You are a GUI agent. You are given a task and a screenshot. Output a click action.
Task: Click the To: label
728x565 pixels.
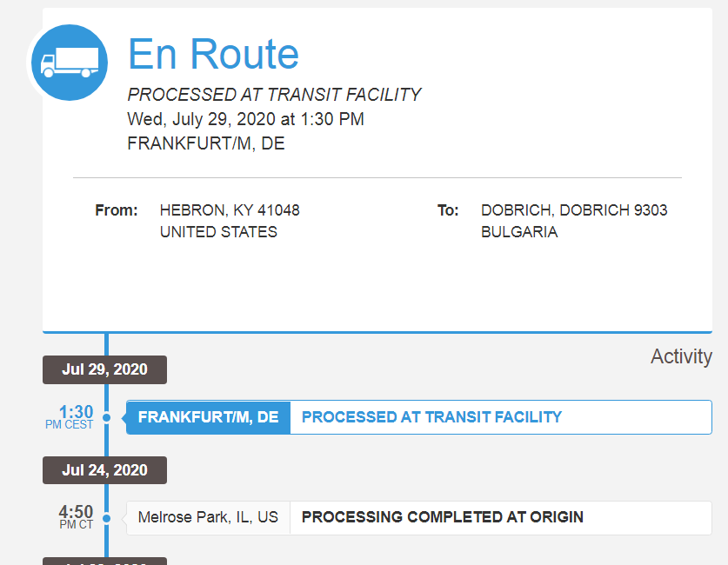point(448,210)
